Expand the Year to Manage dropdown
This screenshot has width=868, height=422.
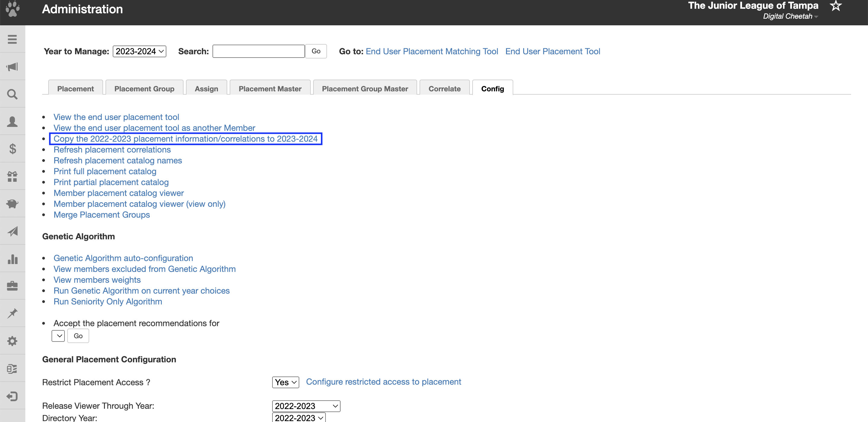139,51
